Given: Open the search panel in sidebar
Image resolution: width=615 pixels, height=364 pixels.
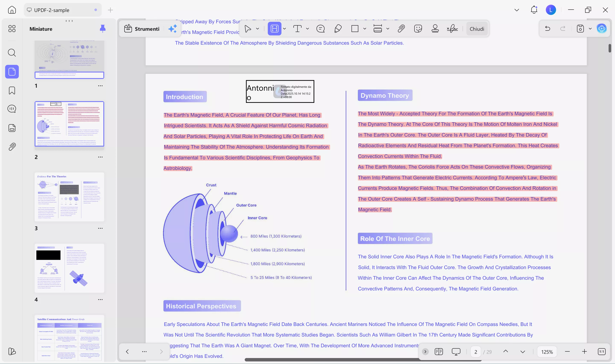Looking at the screenshot, I should click(12, 52).
